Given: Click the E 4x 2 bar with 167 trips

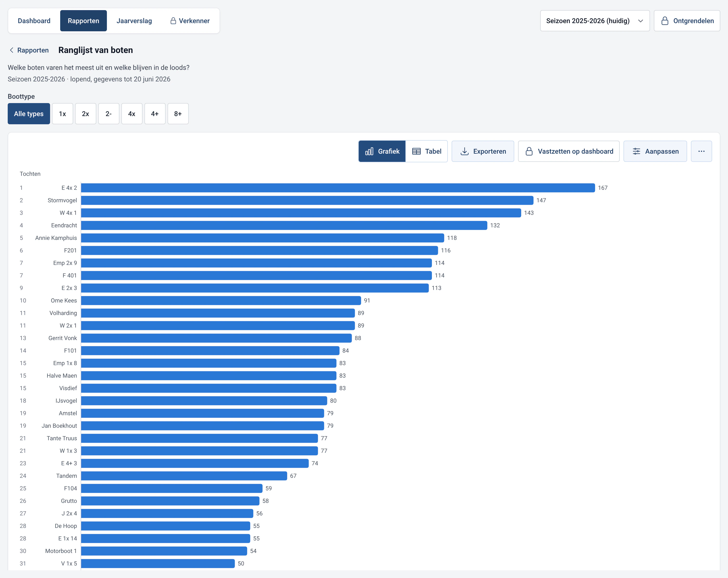Looking at the screenshot, I should [338, 188].
